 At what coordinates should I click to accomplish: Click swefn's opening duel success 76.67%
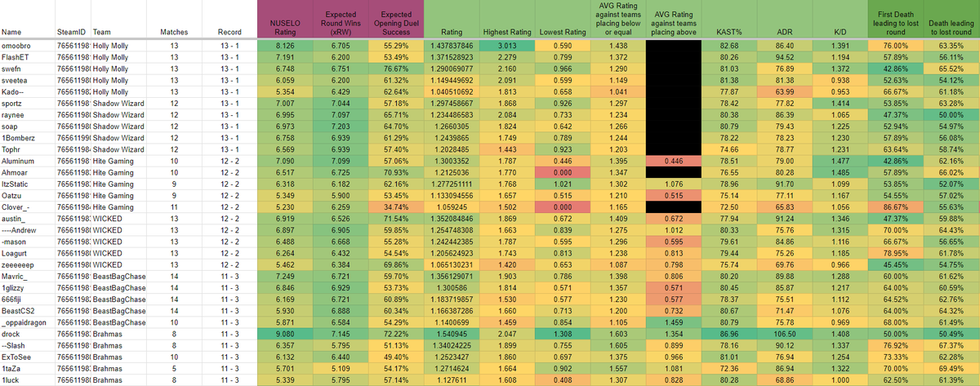tap(396, 70)
